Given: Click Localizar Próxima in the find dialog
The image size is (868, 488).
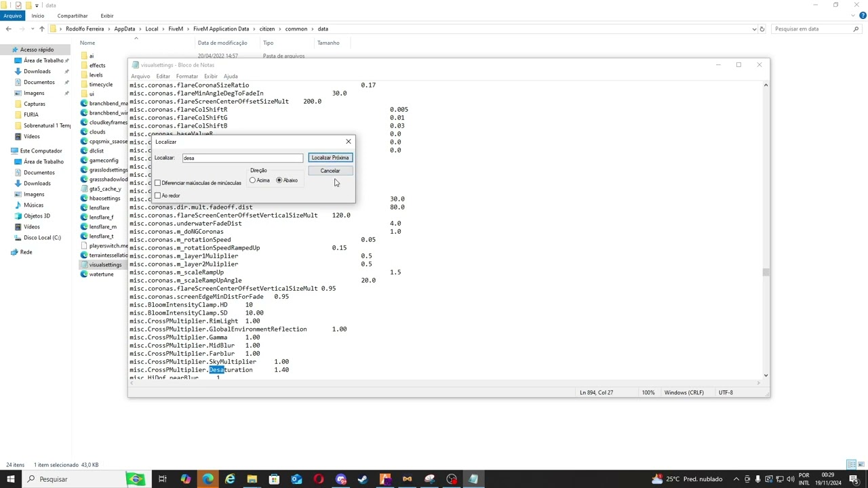Looking at the screenshot, I should pos(330,158).
